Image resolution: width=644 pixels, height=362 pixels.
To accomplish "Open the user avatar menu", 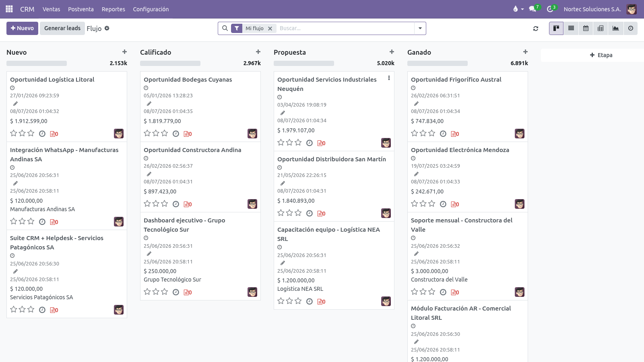I will pyautogui.click(x=632, y=9).
